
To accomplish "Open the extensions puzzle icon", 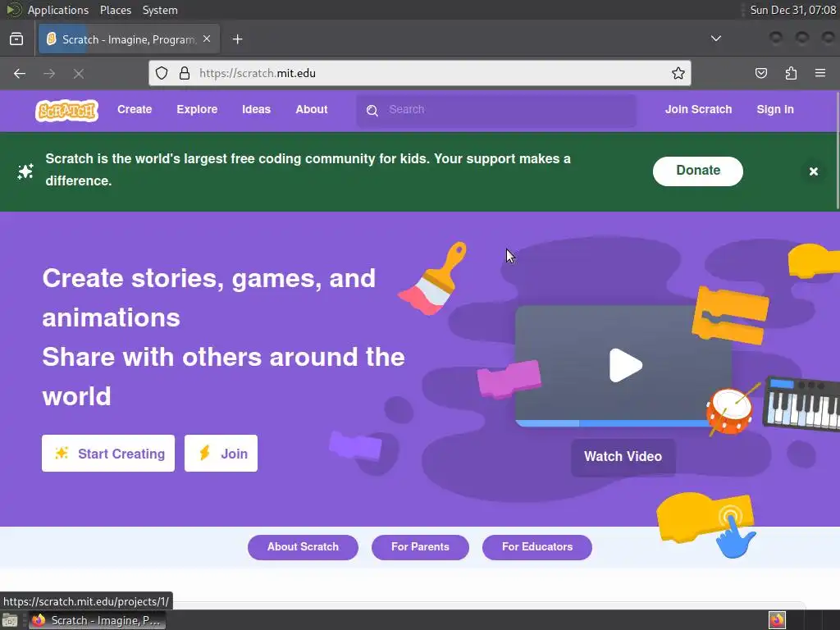I will click(791, 73).
